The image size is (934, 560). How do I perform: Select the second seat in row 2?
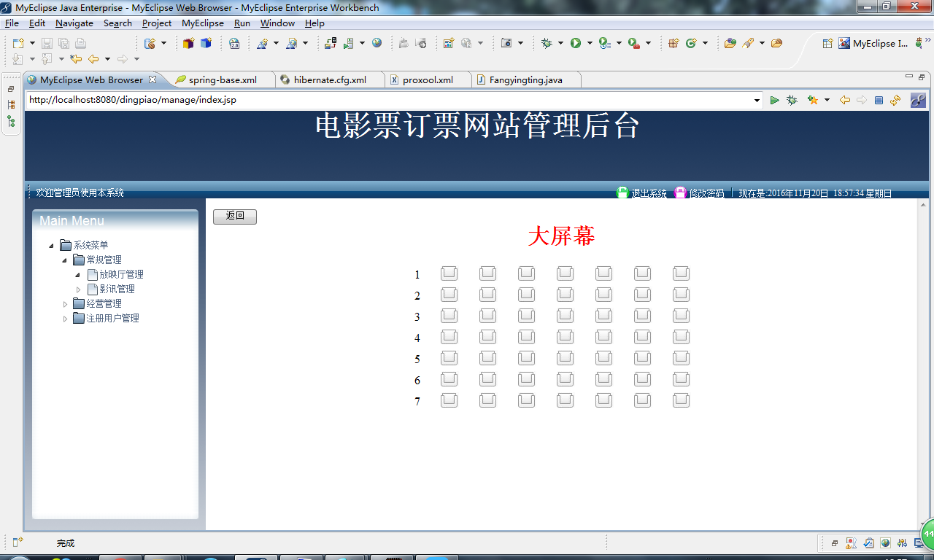tap(487, 295)
